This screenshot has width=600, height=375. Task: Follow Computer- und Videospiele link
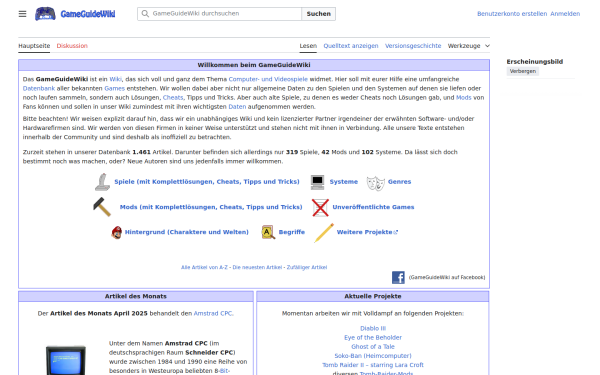(x=268, y=79)
